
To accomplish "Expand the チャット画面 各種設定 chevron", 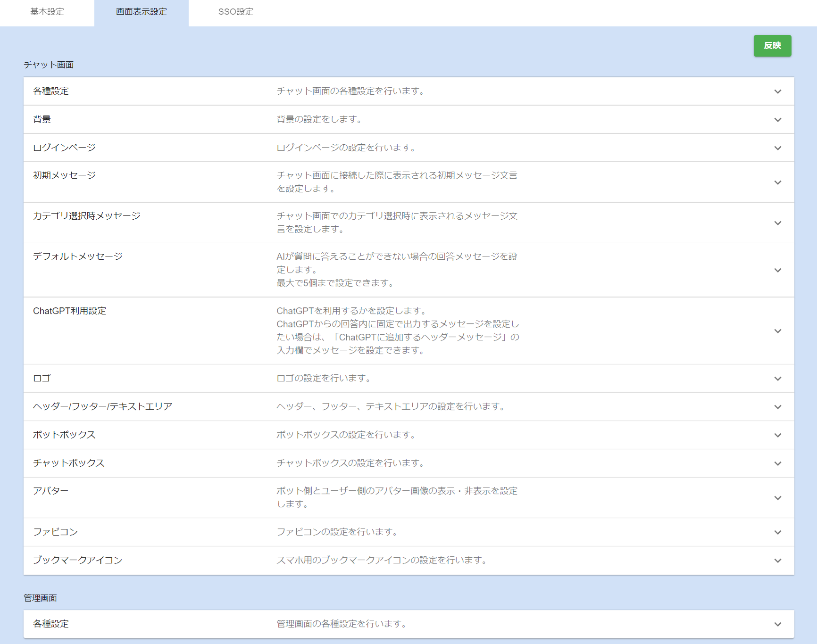I will tap(777, 91).
